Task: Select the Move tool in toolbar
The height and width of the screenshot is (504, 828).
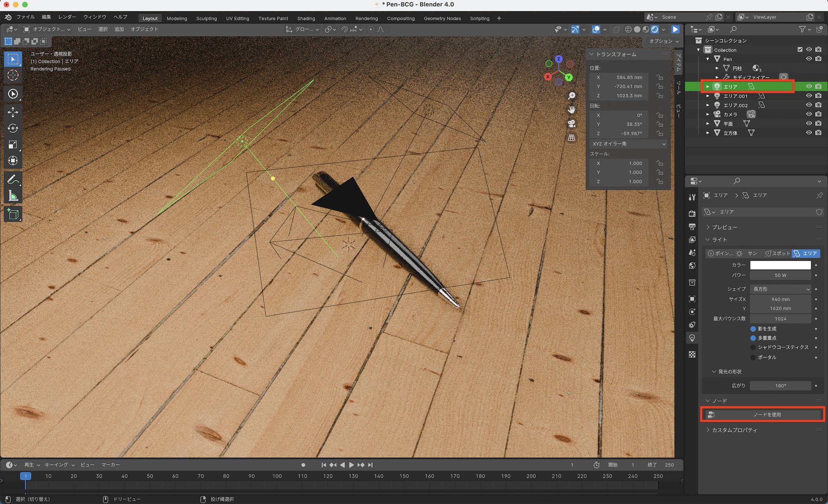Action: coord(13,112)
